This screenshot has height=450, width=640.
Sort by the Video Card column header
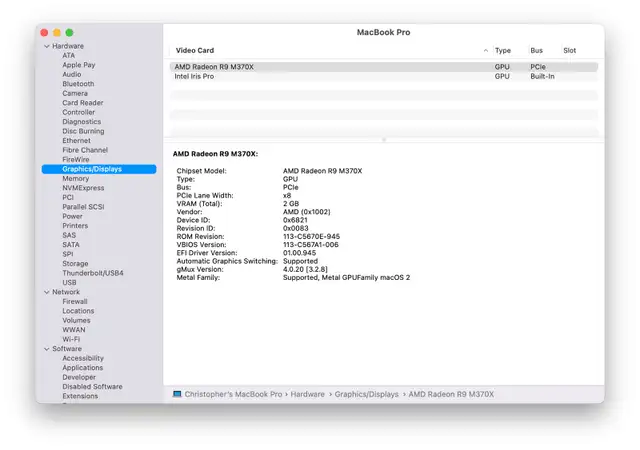(x=195, y=51)
